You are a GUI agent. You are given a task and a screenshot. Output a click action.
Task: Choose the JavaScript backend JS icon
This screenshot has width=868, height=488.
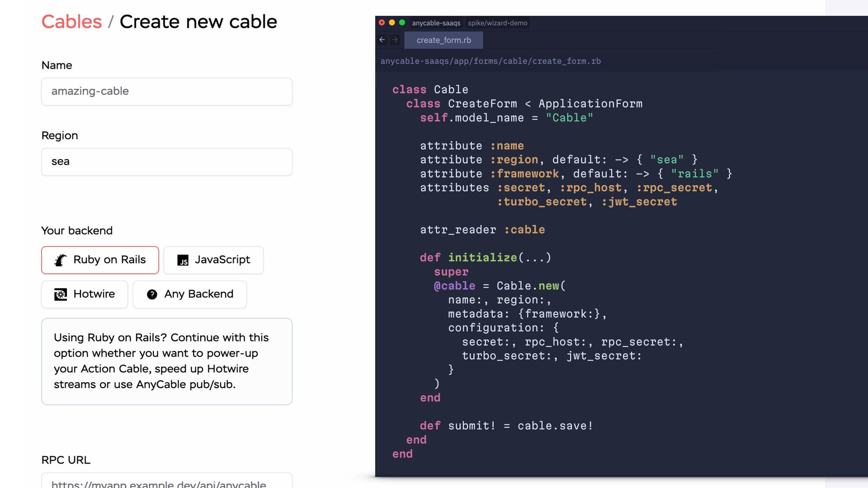click(183, 260)
